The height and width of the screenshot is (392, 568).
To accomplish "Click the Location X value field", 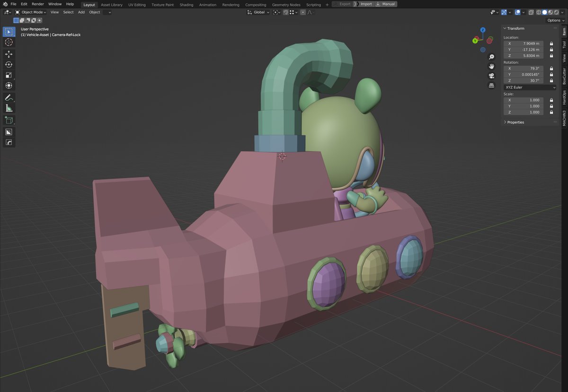I will (524, 44).
